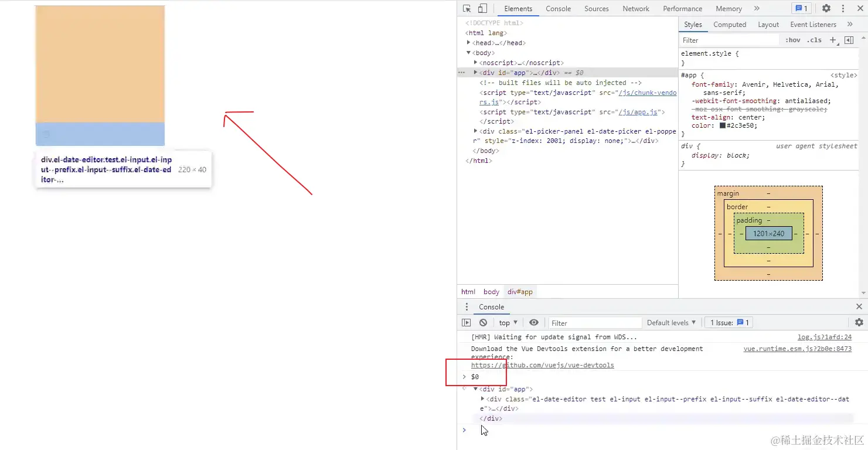Select body in the breadcrumb bar
The image size is (868, 450).
[491, 292]
